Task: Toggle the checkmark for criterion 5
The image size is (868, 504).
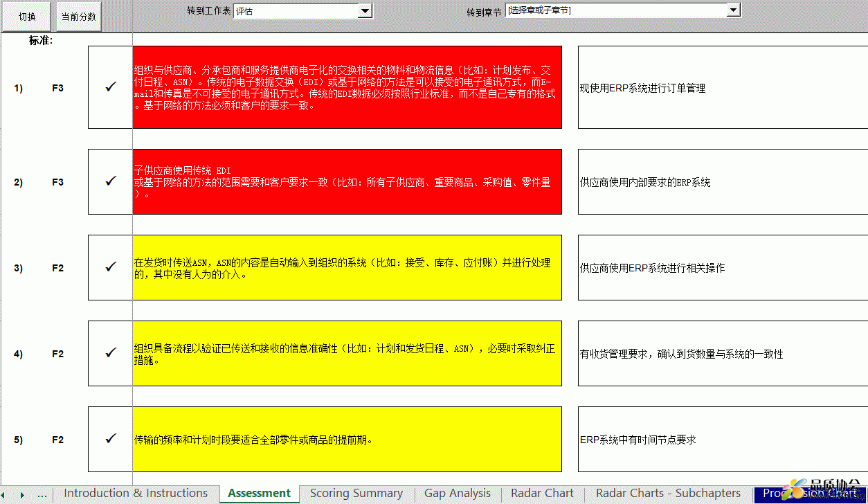Action: click(x=110, y=439)
